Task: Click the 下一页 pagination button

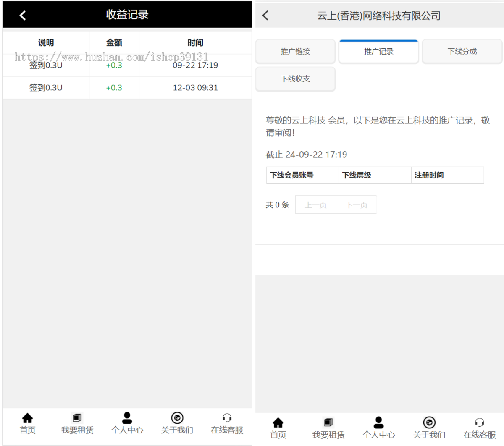Action: pos(357,205)
